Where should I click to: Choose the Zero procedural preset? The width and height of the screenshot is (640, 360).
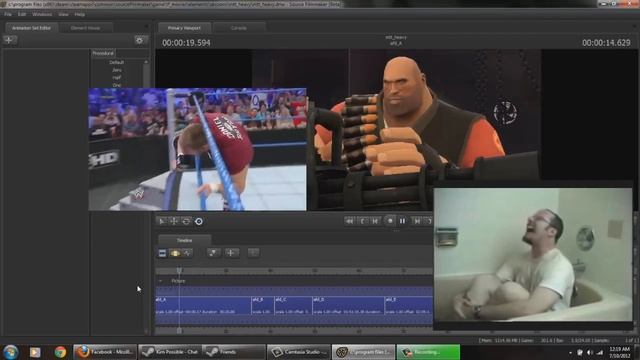pyautogui.click(x=116, y=70)
